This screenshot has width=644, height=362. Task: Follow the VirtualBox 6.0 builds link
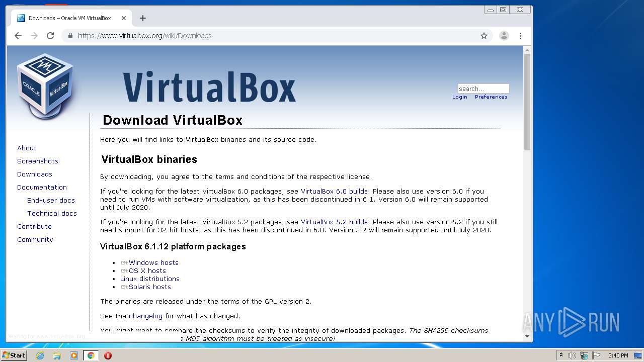point(334,191)
